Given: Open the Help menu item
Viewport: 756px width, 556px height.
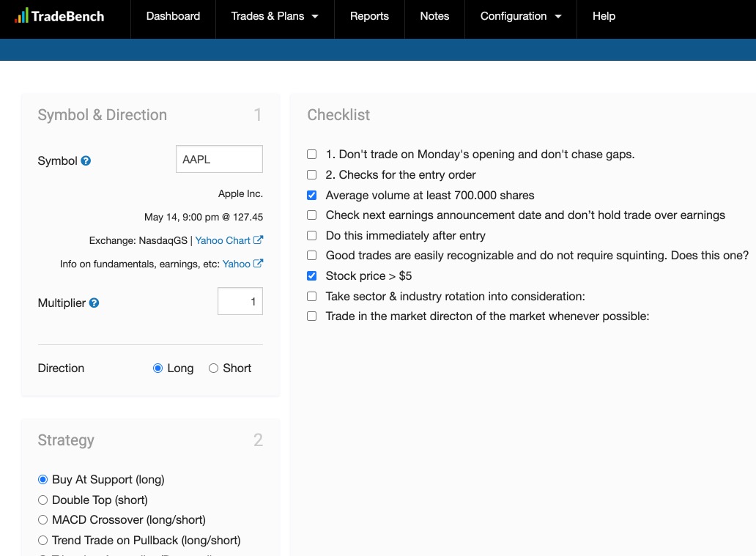Looking at the screenshot, I should click(604, 16).
